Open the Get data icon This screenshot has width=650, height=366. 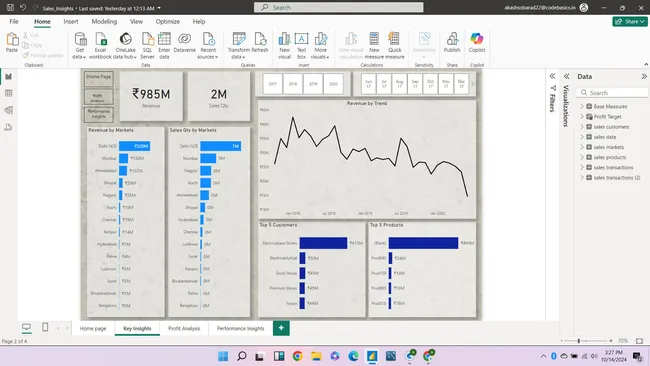80,45
